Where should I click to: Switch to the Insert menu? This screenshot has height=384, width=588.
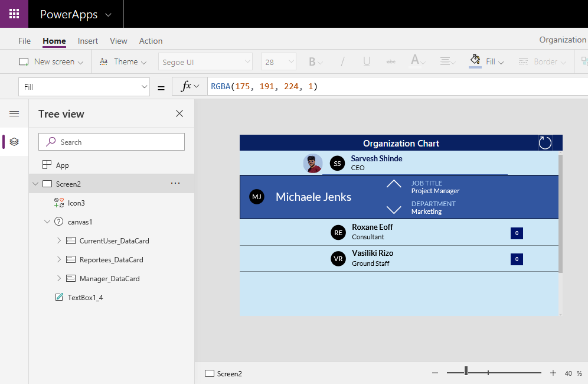[87, 41]
